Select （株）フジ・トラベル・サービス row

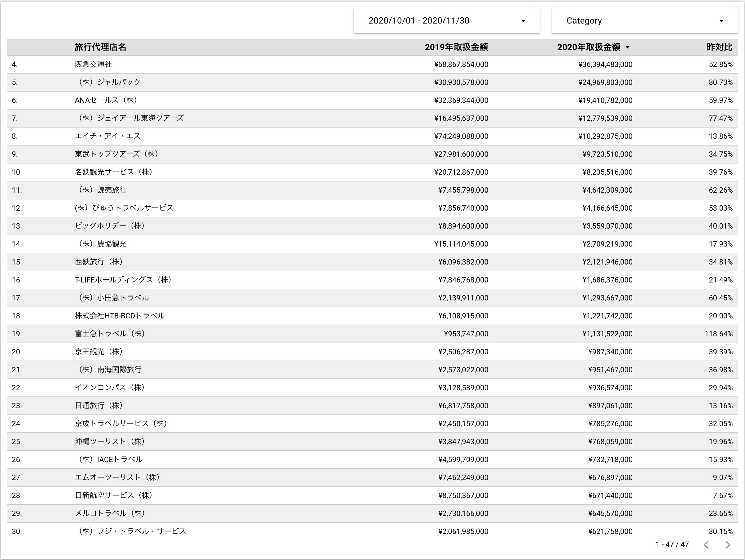pyautogui.click(x=372, y=532)
